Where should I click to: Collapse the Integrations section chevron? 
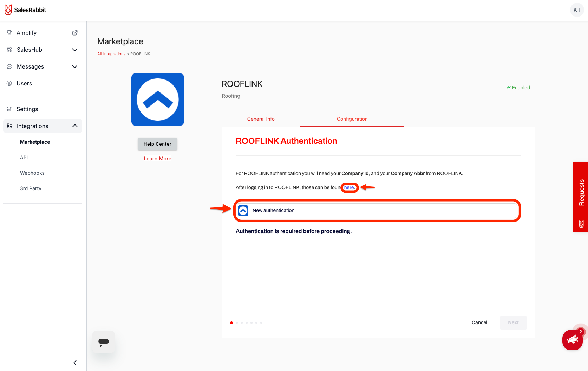pyautogui.click(x=75, y=126)
